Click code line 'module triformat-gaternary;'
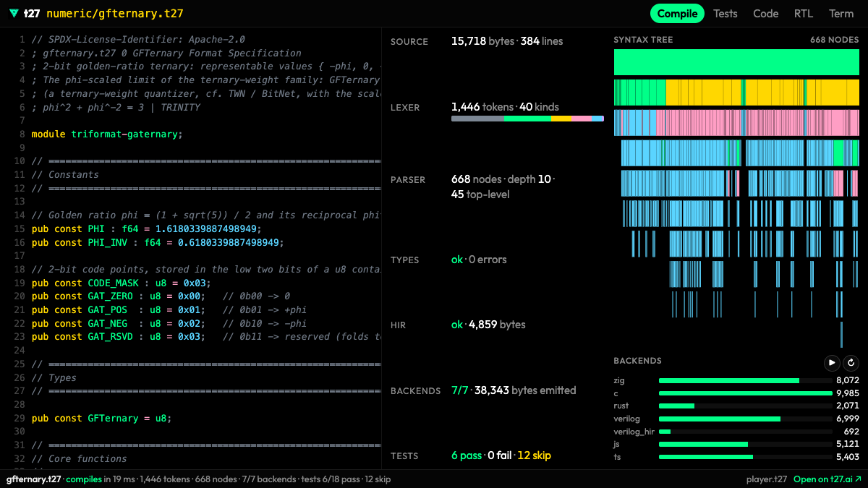The width and height of the screenshot is (868, 488). (x=107, y=134)
